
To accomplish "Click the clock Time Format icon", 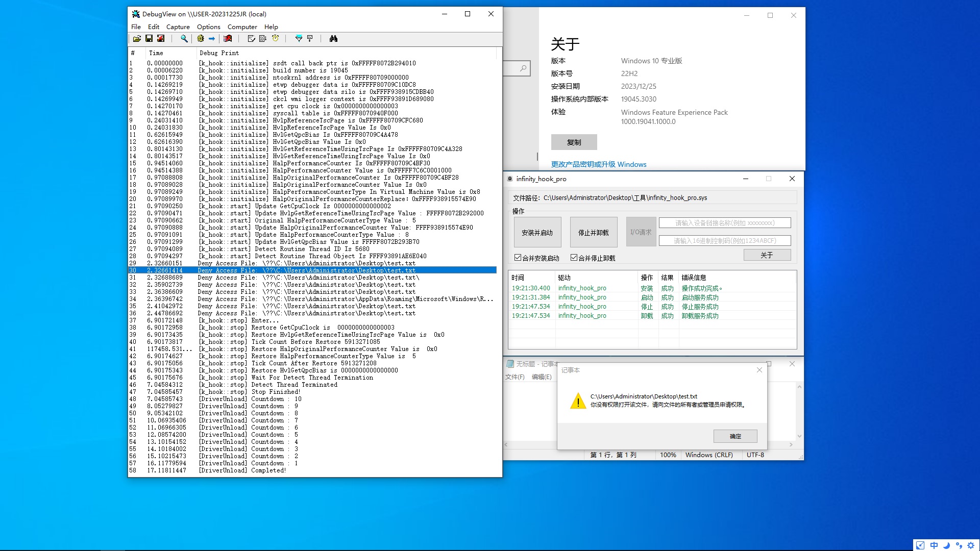I will tap(276, 39).
